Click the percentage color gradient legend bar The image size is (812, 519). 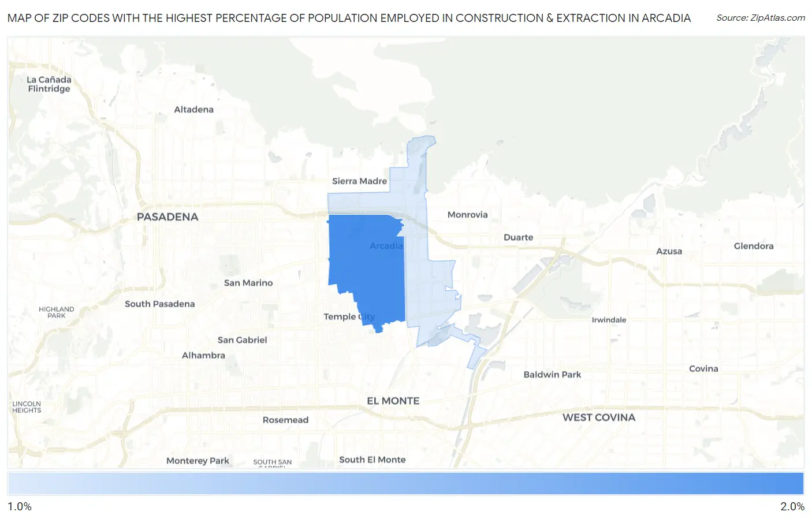click(405, 484)
